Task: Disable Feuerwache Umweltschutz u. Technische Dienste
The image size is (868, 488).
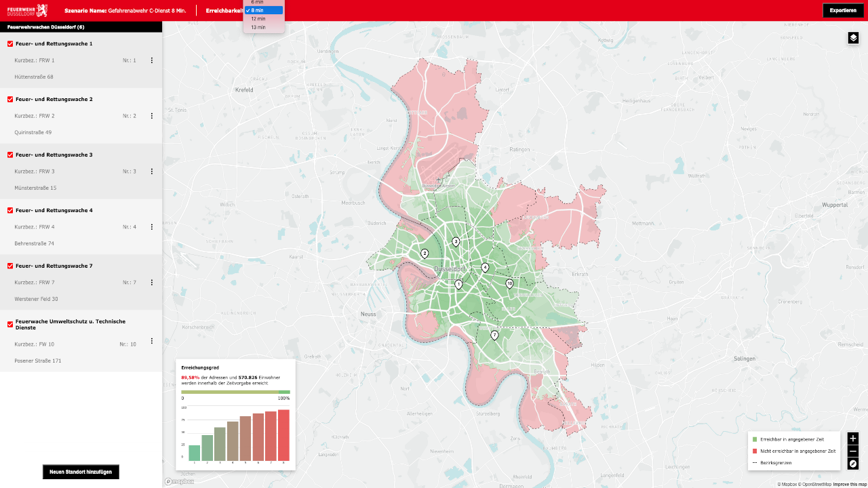Action: (10, 325)
